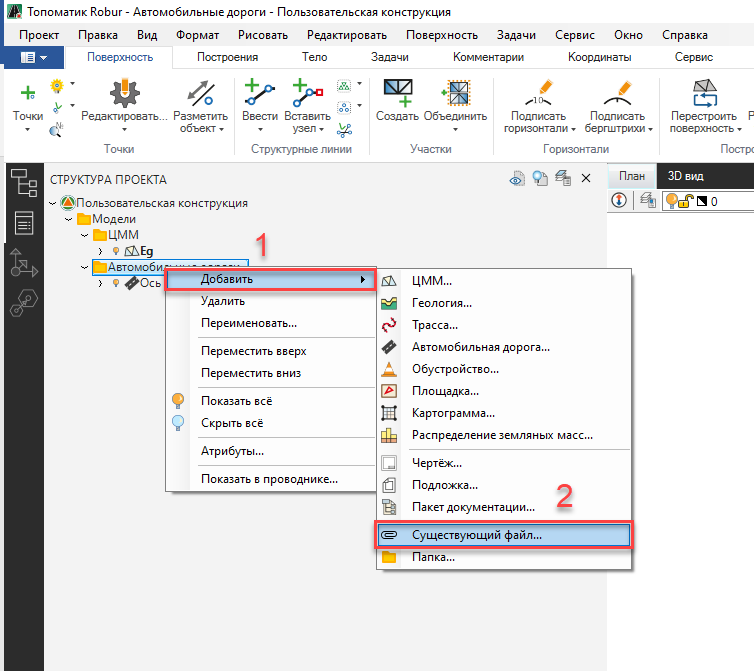Toggle layer lock icon in view toolbar

pos(687,201)
